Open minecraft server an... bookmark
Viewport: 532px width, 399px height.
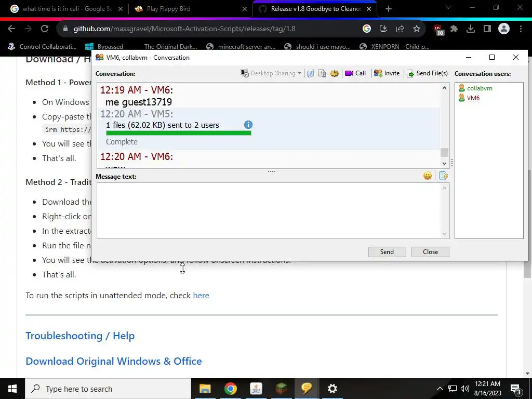[x=241, y=46]
